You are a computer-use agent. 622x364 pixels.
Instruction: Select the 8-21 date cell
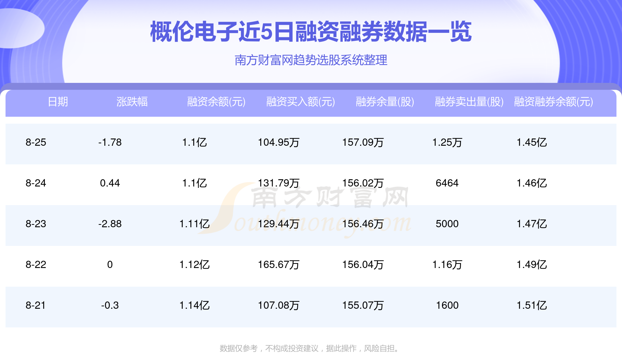click(36, 305)
